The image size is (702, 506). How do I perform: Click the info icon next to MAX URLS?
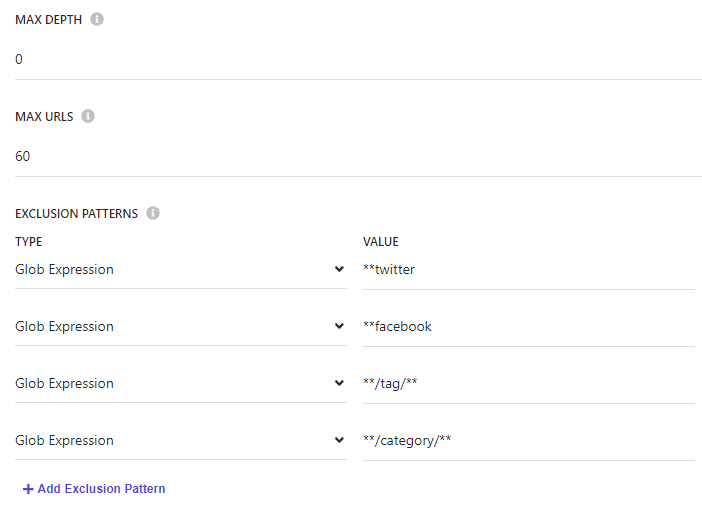[88, 116]
